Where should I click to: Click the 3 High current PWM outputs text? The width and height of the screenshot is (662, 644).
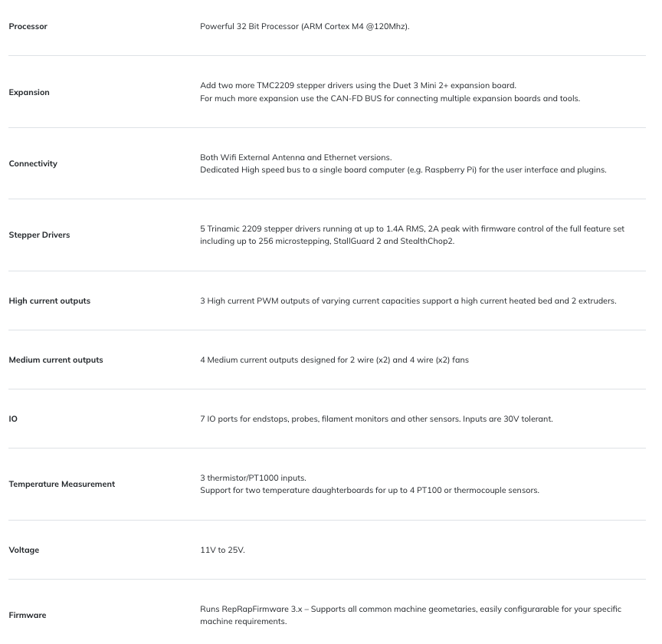click(408, 301)
